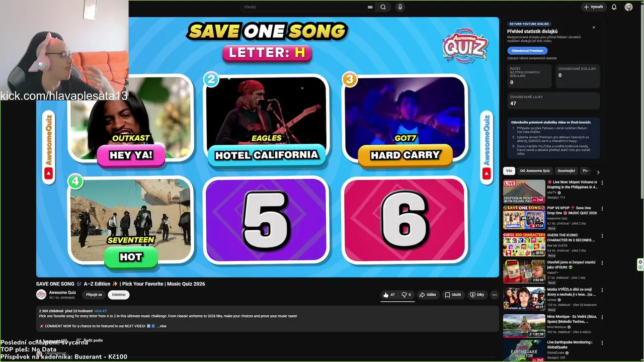Join channel with Připojit se
644x362 pixels.
coord(94,295)
